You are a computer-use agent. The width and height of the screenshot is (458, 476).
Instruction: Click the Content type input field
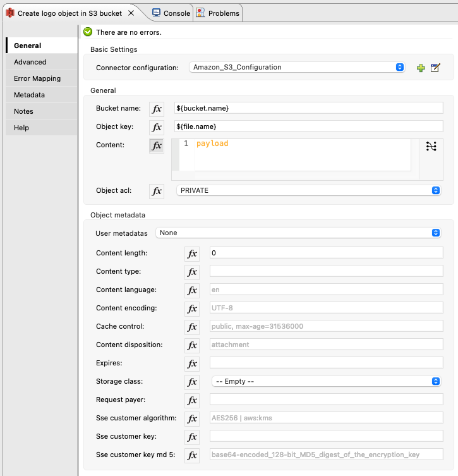(326, 271)
